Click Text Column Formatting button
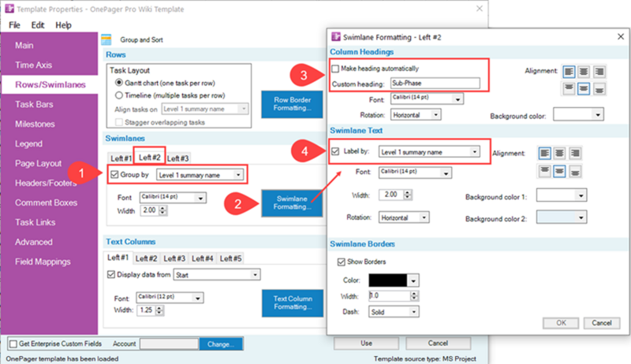This screenshot has height=364, width=631. pyautogui.click(x=293, y=303)
